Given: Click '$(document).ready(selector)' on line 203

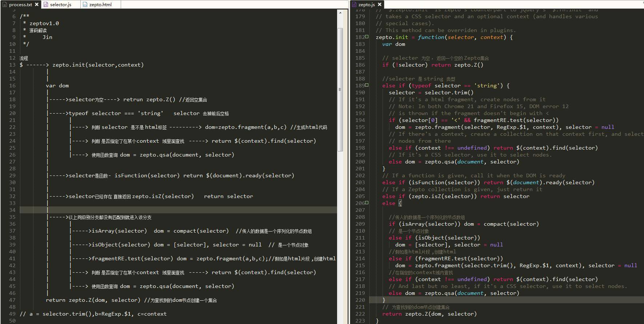Looking at the screenshot, I should (551, 182).
